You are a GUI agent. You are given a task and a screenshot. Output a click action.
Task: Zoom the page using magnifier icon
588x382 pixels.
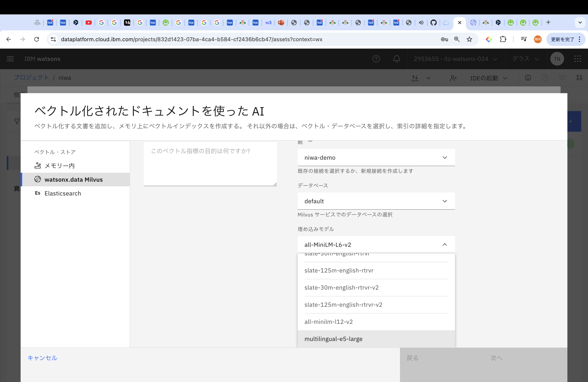click(x=457, y=39)
